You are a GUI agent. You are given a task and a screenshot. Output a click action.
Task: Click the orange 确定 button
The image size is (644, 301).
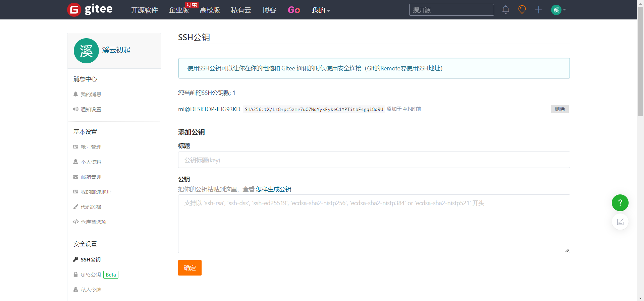click(190, 268)
